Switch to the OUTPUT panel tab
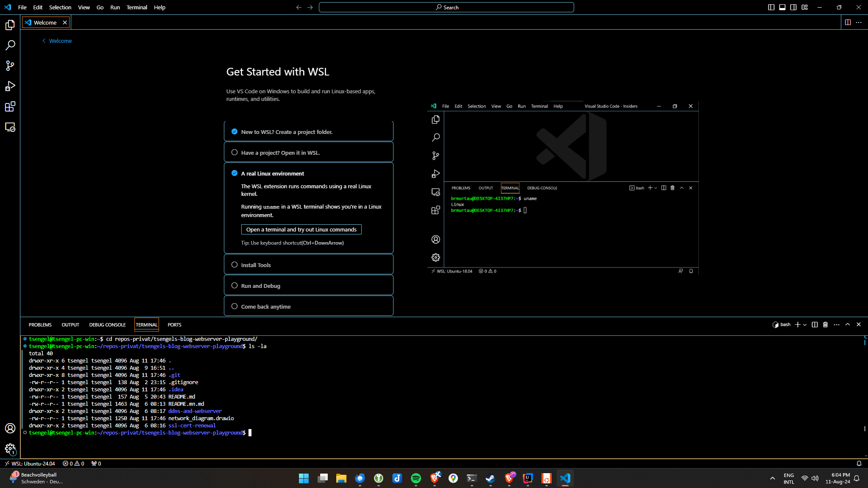868x488 pixels. pos(70,325)
